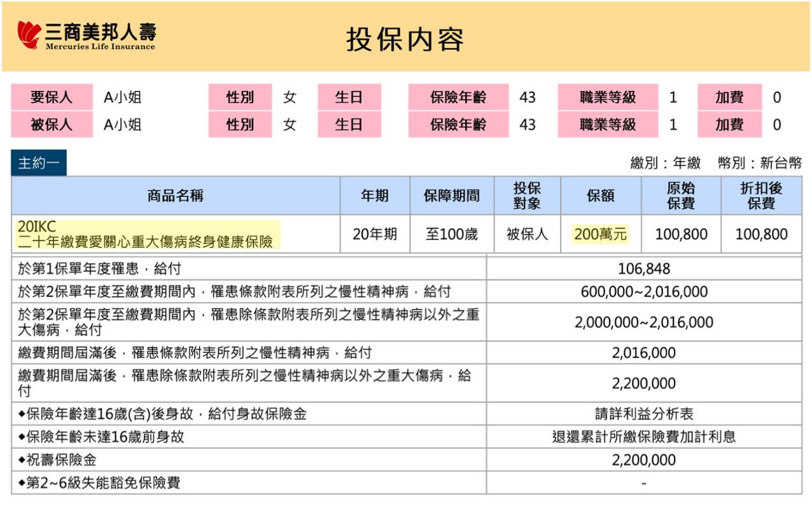This screenshot has height=505, width=812.
Task: Click the 保障期間 column header
Action: click(452, 196)
